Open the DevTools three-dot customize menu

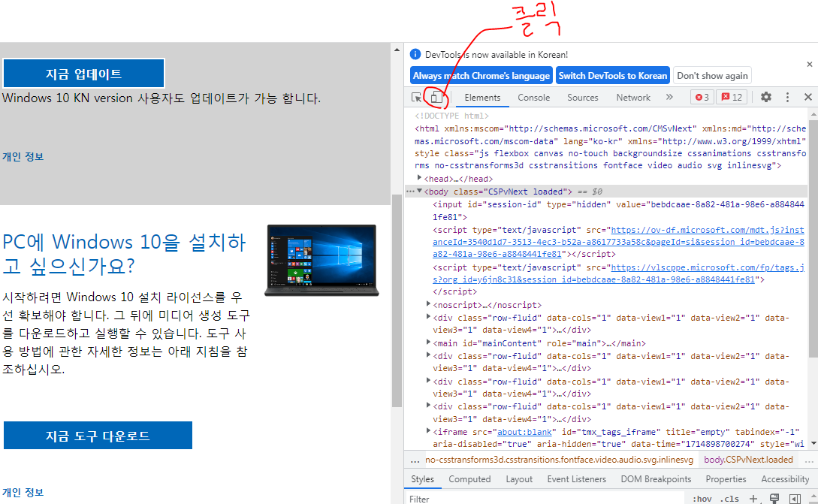click(787, 97)
